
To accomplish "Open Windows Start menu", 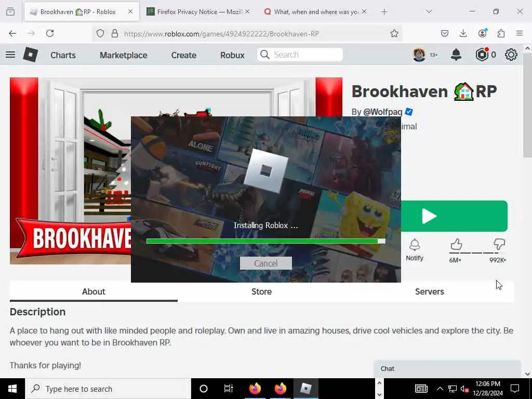I will coord(12,389).
